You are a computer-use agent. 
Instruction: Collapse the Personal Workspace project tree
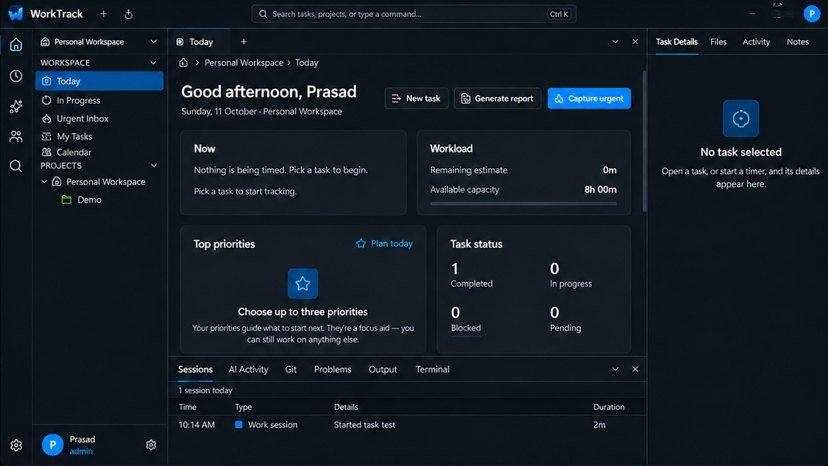point(44,182)
